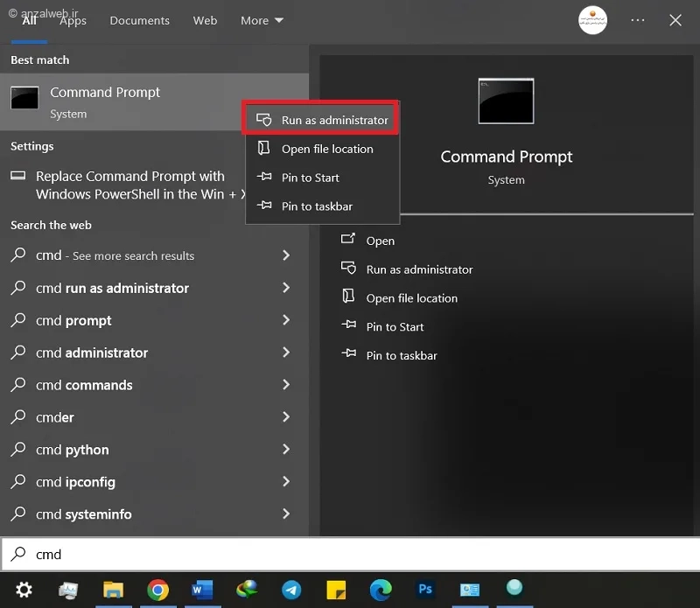Click the Open arrow icon in preview pane

348,238
